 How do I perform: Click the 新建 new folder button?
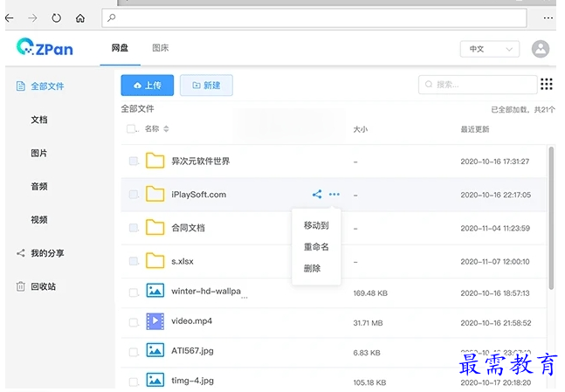click(x=206, y=85)
